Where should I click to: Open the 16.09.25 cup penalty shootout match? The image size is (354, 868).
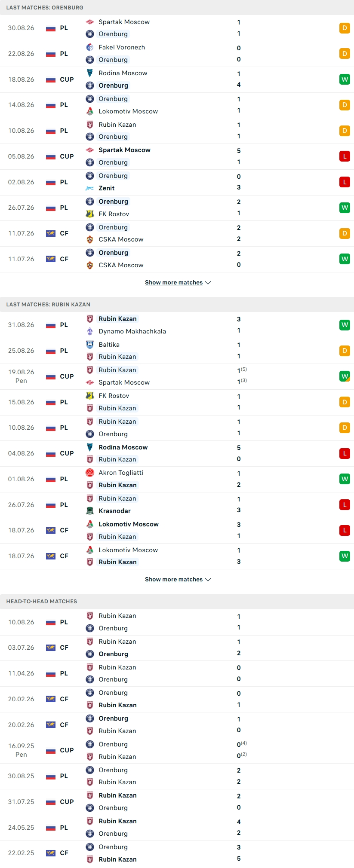[x=177, y=750]
